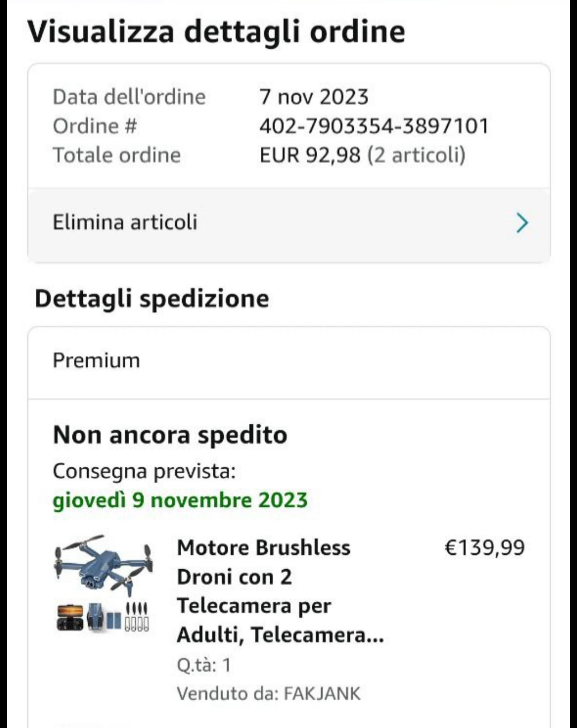Tap the €139,99 item price
The width and height of the screenshot is (577, 728).
click(484, 547)
